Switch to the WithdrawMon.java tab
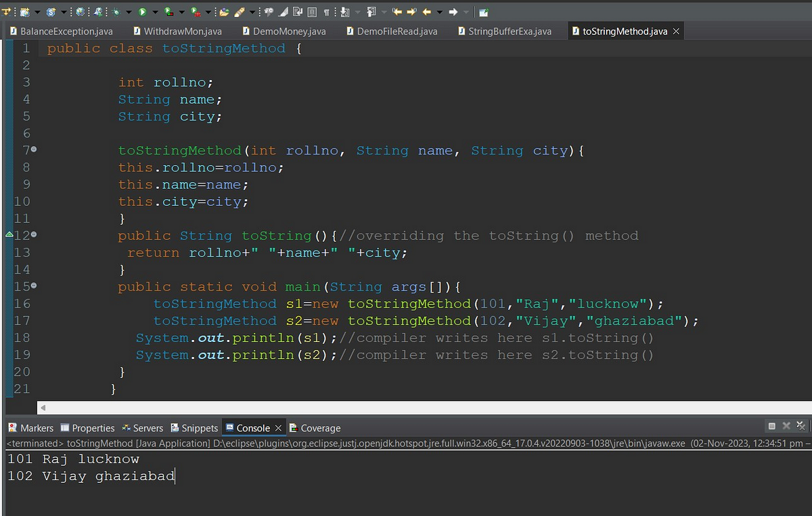The image size is (812, 516). [177, 31]
